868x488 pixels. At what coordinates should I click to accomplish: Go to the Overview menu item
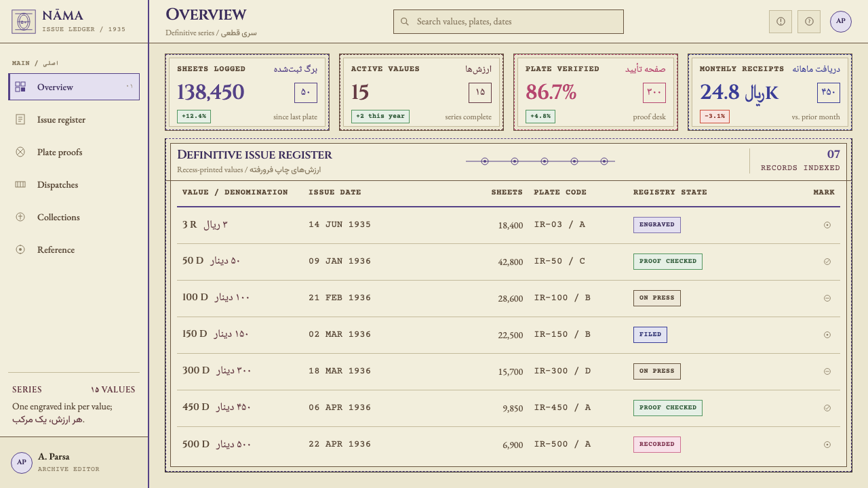point(74,87)
